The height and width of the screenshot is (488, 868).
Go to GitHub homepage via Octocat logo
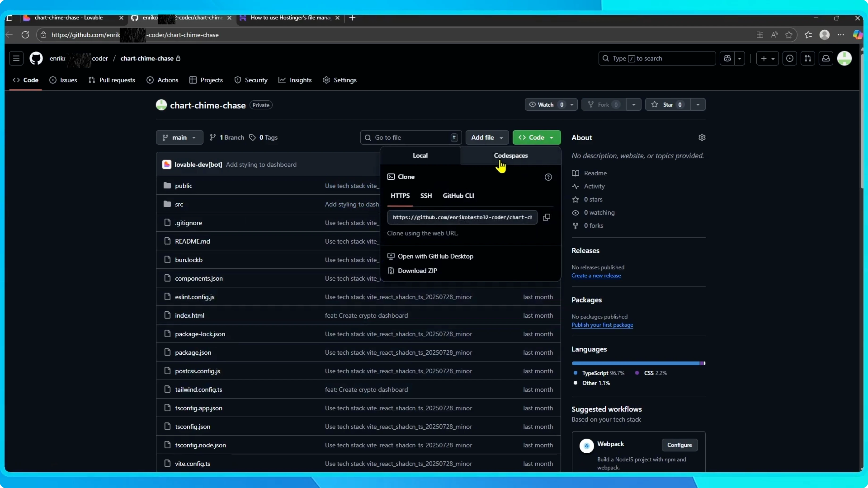(x=36, y=58)
